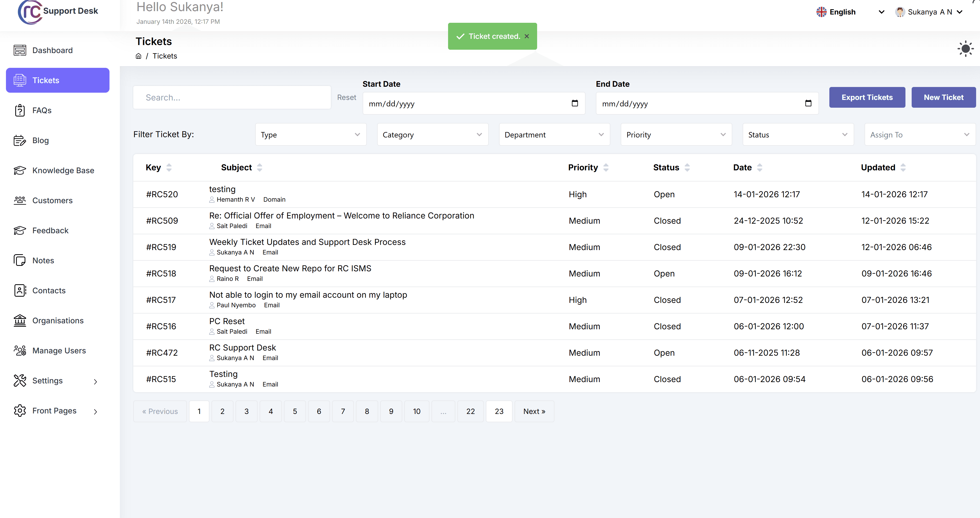
Task: Go to page 5 of tickets
Action: pos(295,411)
